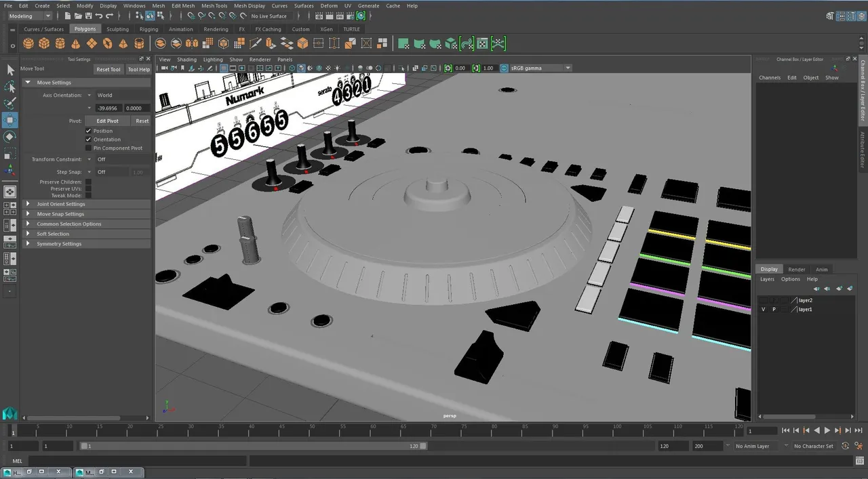Choose the Lasso Select tool
Viewport: 868px width, 479px height.
[10, 87]
